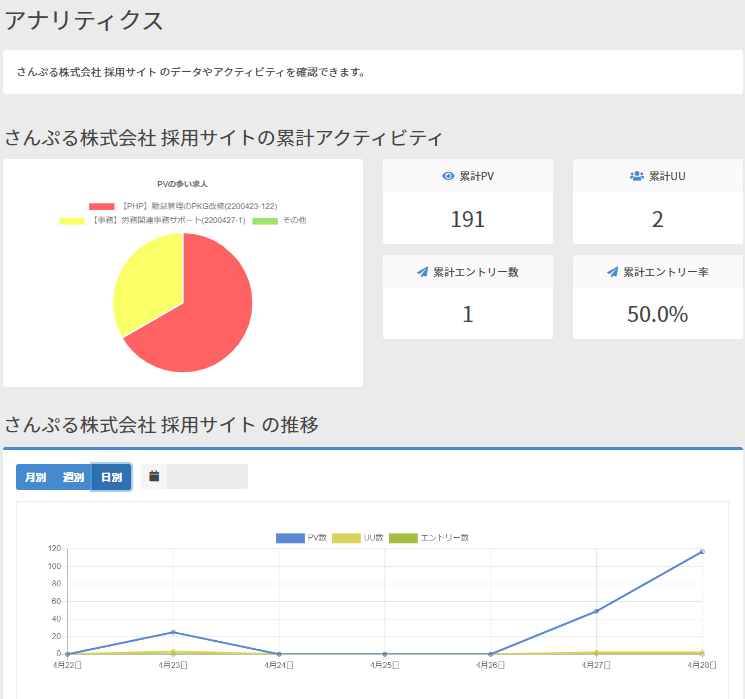Open the calendar icon next to date field
The width and height of the screenshot is (745, 699).
[x=154, y=477]
